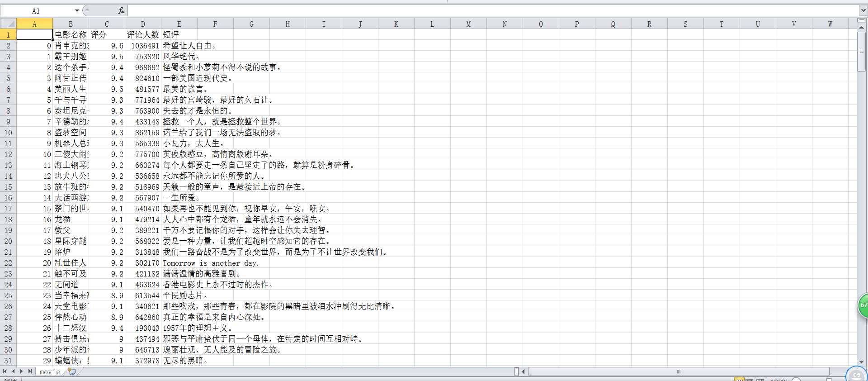Click the tab-scrollbar split handle

(x=516, y=372)
